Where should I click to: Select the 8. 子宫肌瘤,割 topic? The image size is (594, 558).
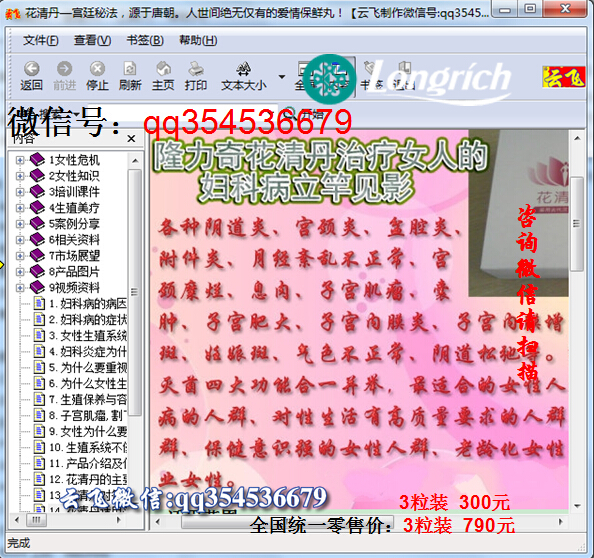pos(88,415)
